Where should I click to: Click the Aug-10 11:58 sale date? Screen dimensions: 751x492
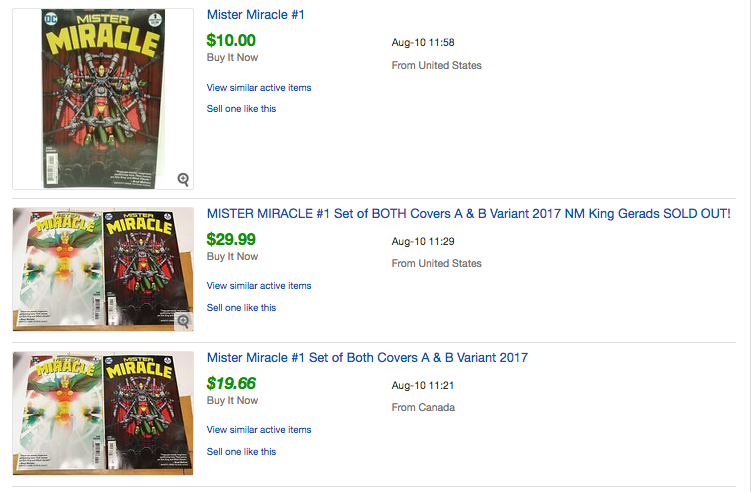(x=423, y=43)
